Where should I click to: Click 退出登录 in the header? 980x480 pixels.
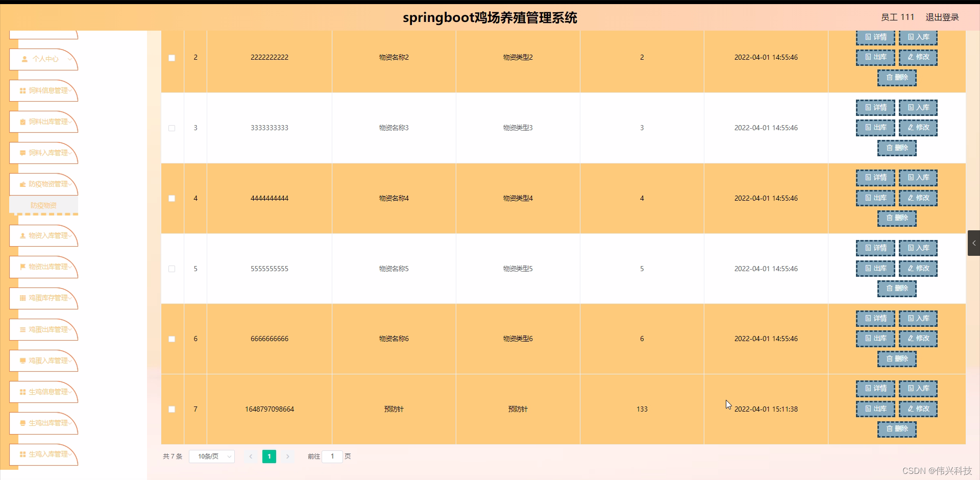click(x=942, y=17)
